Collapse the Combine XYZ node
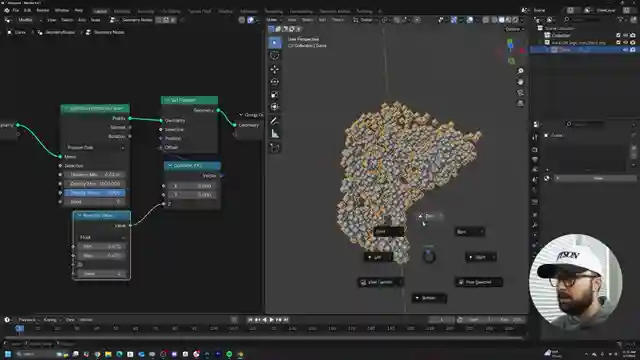Image resolution: width=640 pixels, height=360 pixels. pos(170,166)
